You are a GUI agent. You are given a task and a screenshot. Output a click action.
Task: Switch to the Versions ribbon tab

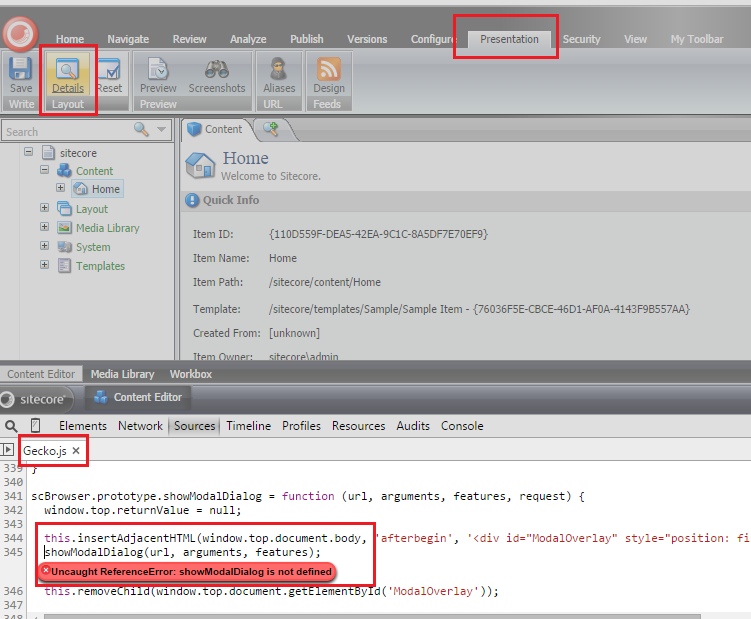pyautogui.click(x=367, y=39)
